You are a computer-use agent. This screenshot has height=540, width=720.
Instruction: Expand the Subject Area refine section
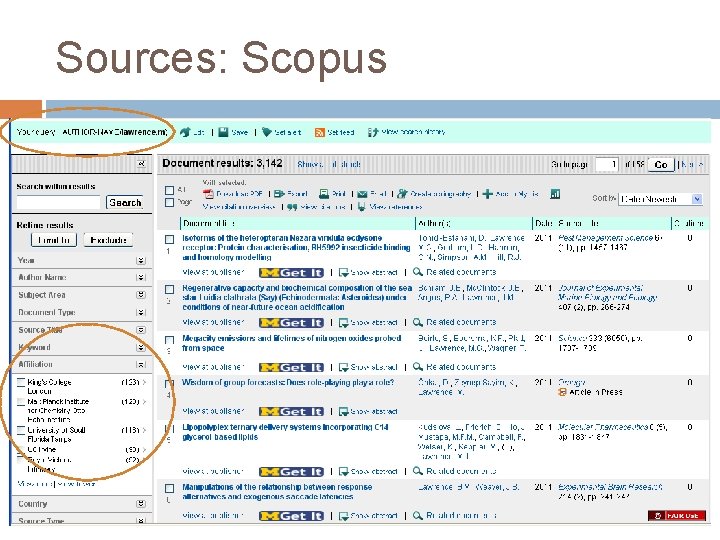(x=141, y=295)
